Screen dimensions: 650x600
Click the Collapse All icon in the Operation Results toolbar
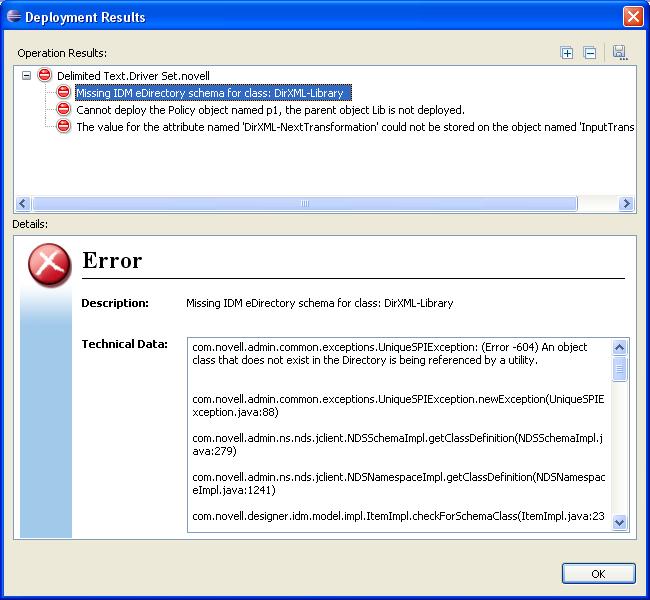click(589, 53)
